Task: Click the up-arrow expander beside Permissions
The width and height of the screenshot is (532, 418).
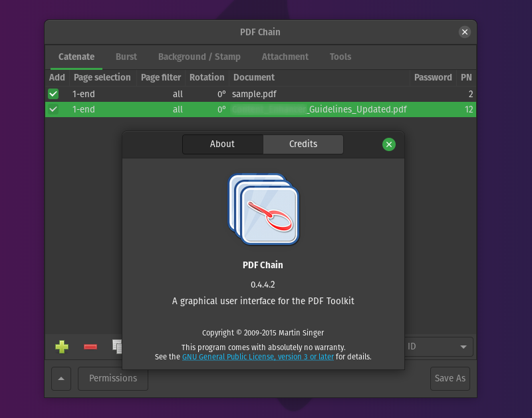Action: pos(61,379)
